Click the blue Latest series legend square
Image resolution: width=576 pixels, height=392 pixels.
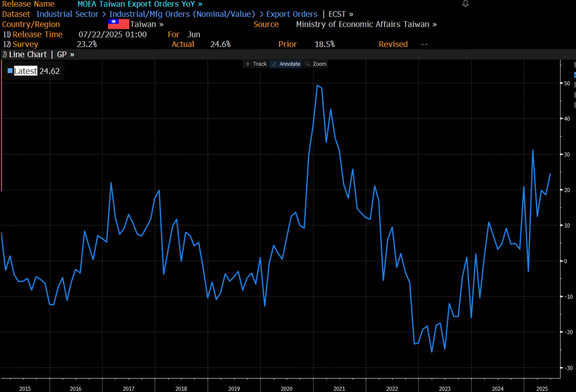coord(10,71)
